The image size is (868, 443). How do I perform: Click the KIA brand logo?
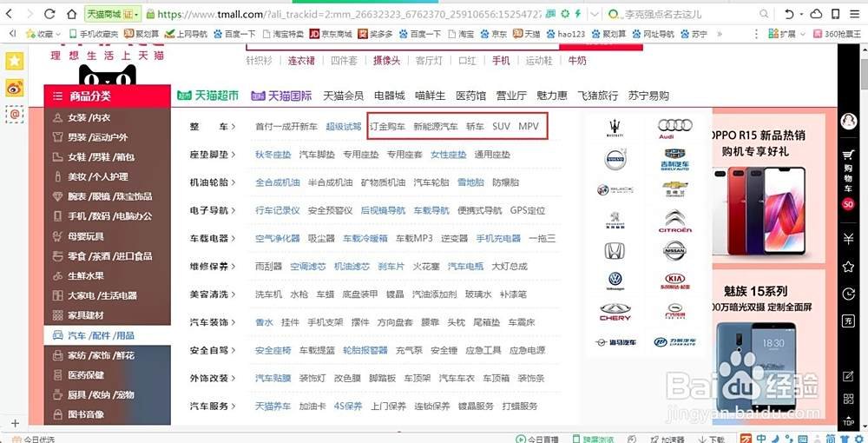click(x=674, y=281)
